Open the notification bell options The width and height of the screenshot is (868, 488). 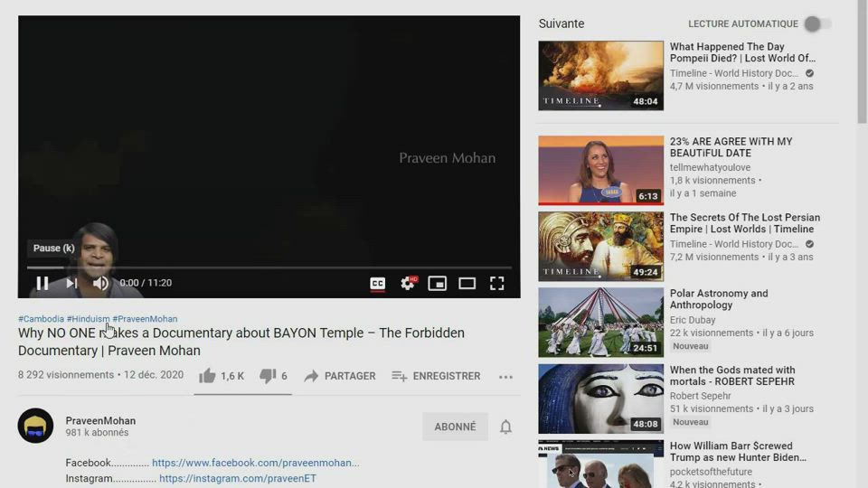point(506,427)
